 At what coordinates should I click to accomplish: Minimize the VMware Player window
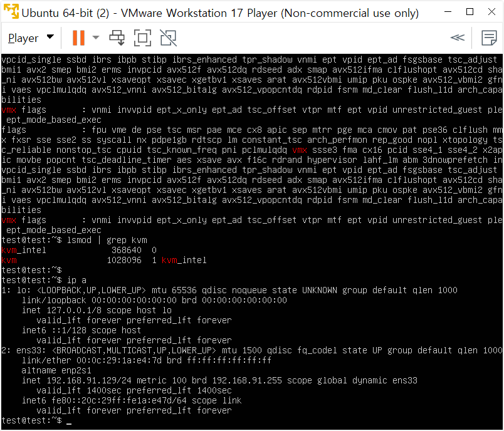click(448, 12)
